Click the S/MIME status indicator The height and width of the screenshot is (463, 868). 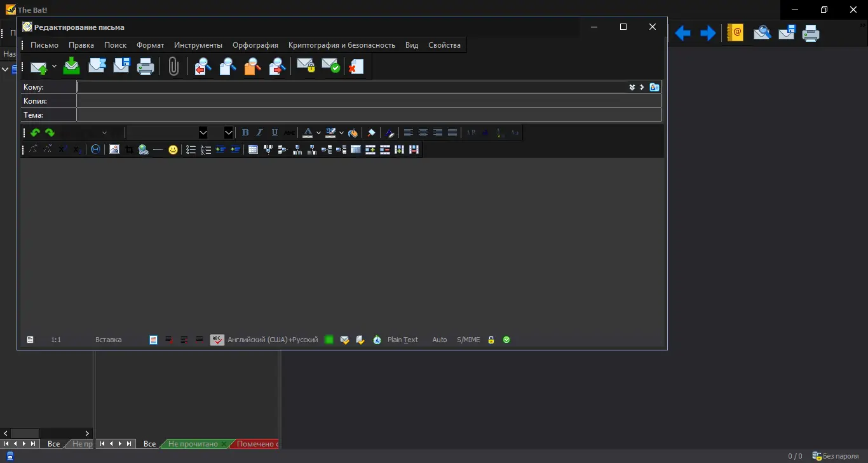[x=468, y=340]
